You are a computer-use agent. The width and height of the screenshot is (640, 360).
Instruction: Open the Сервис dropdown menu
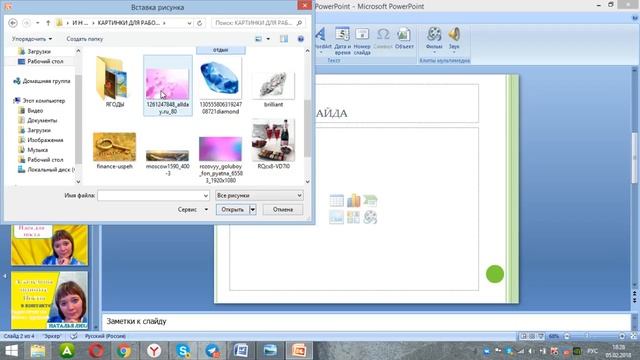(x=193, y=209)
